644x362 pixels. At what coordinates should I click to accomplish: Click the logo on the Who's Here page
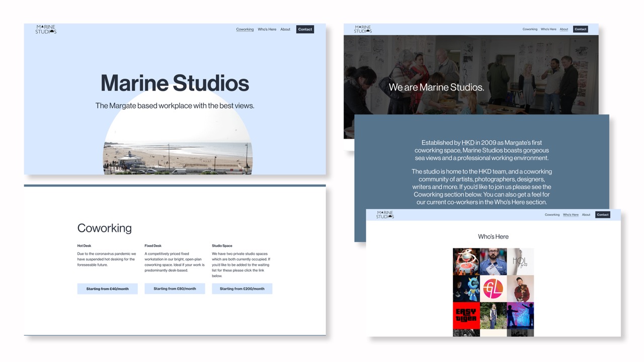click(385, 215)
